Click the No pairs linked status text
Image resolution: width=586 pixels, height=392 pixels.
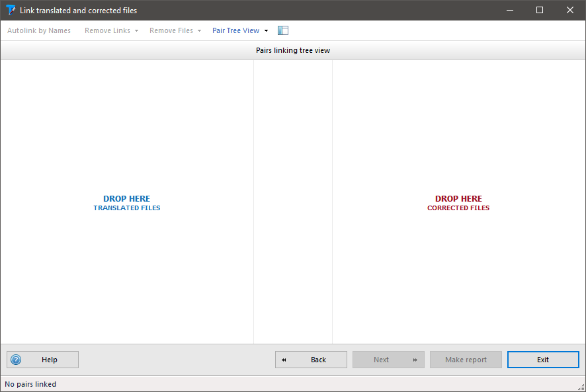pyautogui.click(x=30, y=384)
